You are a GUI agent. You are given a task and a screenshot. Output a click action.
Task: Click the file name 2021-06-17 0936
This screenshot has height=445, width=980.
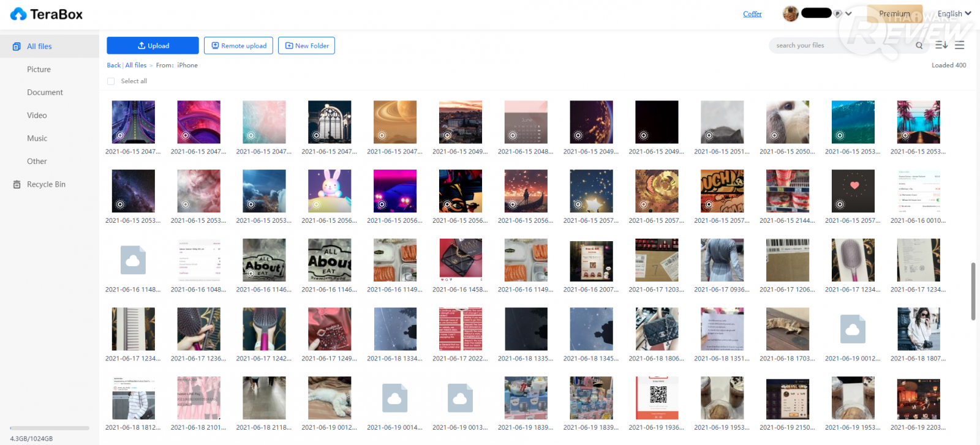(x=722, y=290)
